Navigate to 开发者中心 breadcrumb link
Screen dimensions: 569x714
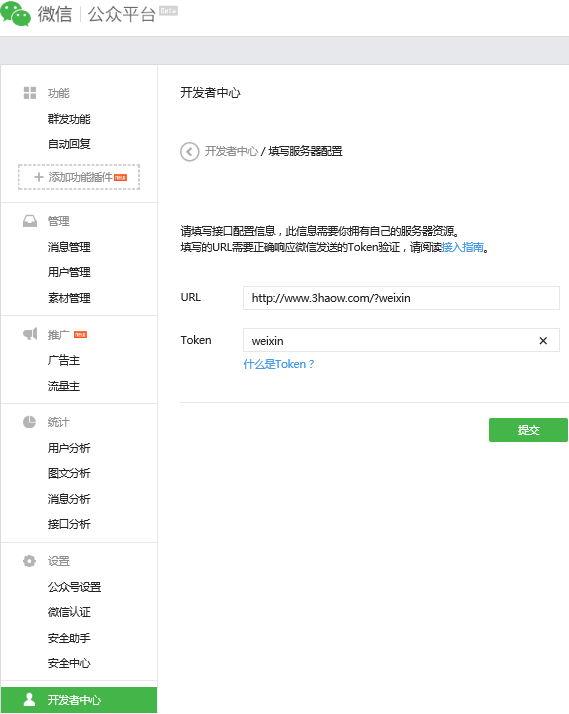pyautogui.click(x=231, y=151)
